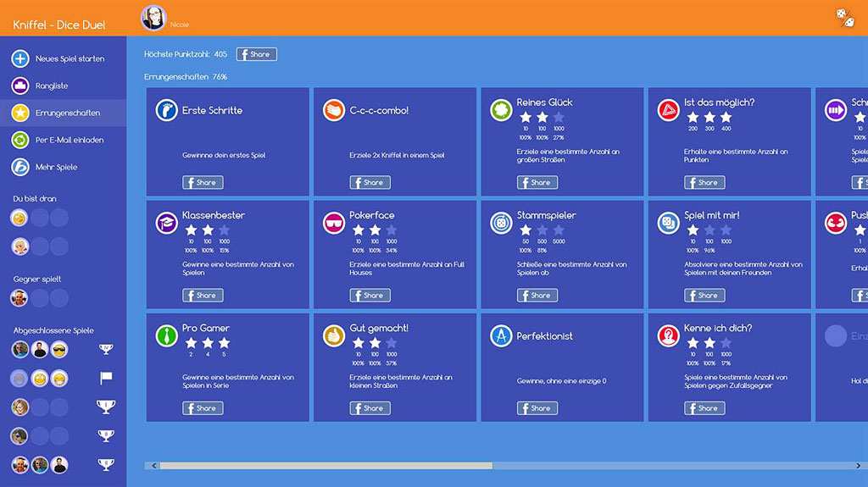The image size is (868, 487).
Task: Open Neues Spiel starten menu item
Action: pyautogui.click(x=63, y=58)
